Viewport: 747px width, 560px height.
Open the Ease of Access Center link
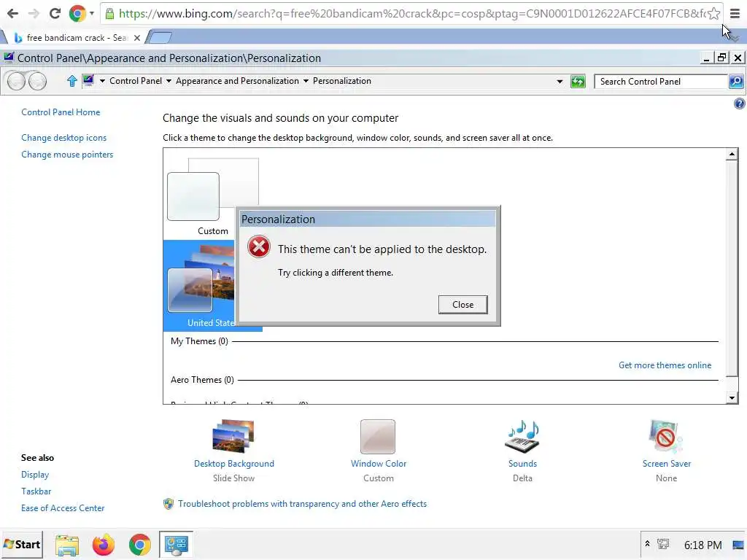click(63, 508)
